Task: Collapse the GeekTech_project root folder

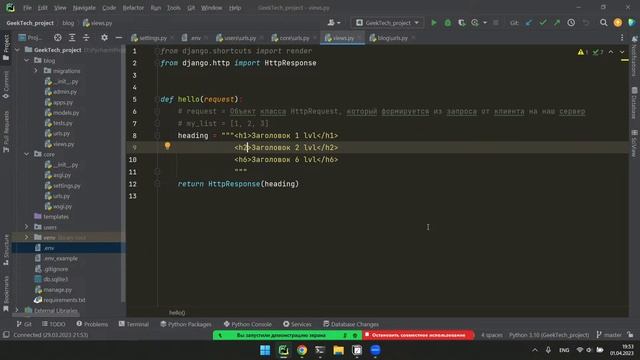Action: [17, 50]
